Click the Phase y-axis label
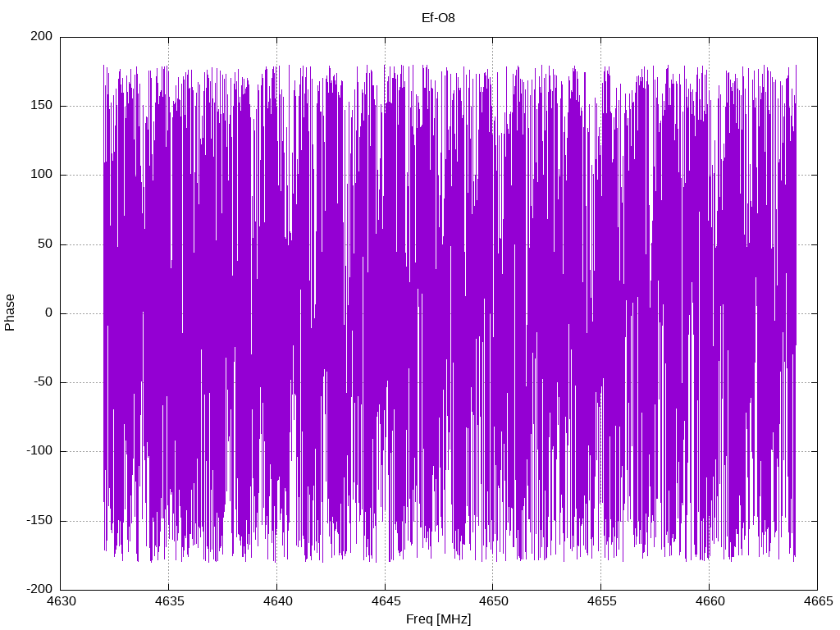Viewport: 840px width, 630px height. 10,313
